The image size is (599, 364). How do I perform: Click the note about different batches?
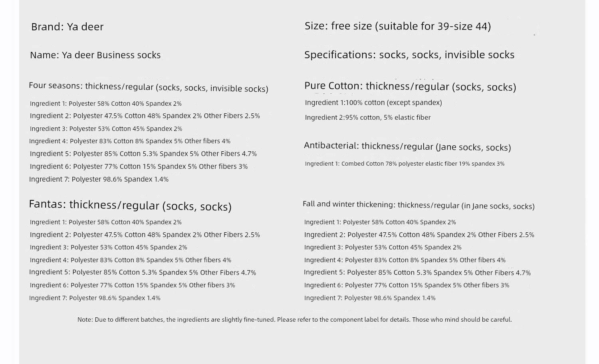point(294,320)
